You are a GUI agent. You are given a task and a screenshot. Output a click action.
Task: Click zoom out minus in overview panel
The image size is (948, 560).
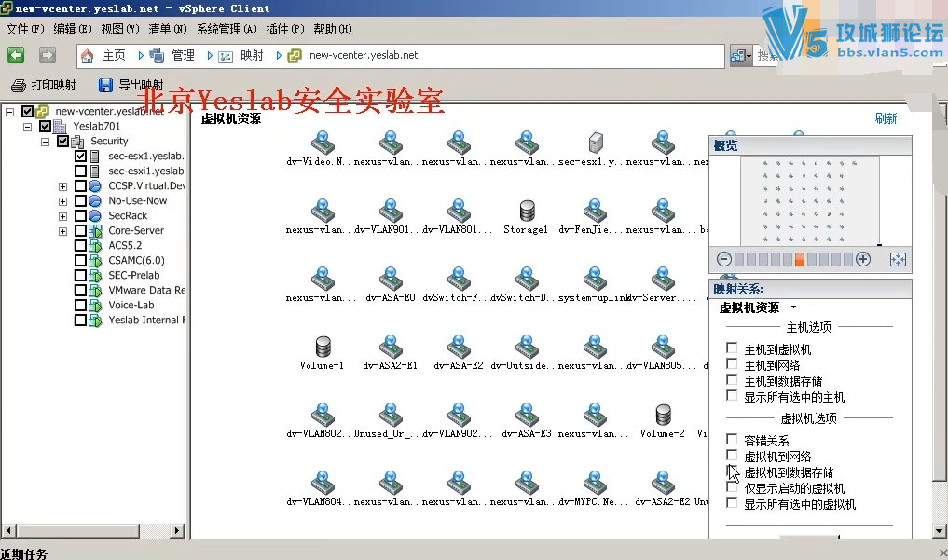click(724, 259)
